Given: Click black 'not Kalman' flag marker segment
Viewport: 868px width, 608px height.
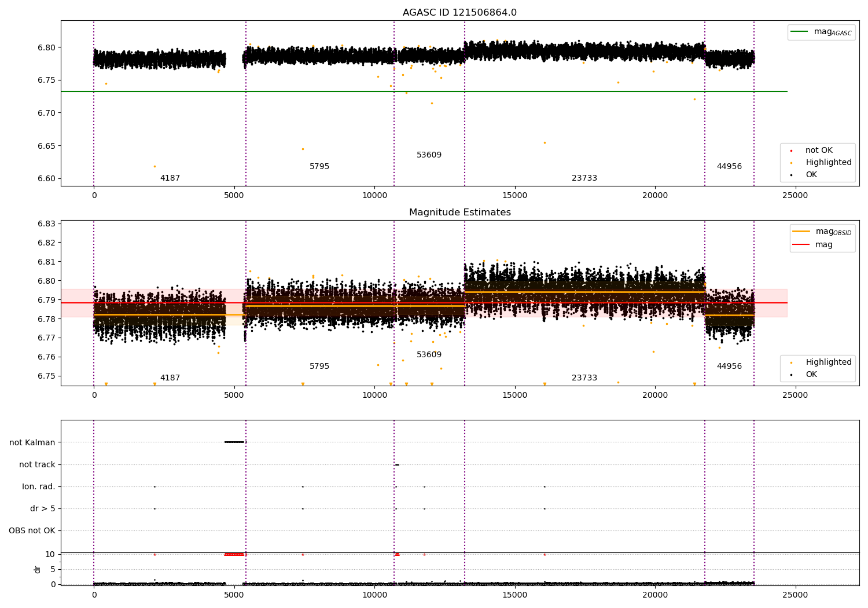Looking at the screenshot, I should click(x=235, y=442).
